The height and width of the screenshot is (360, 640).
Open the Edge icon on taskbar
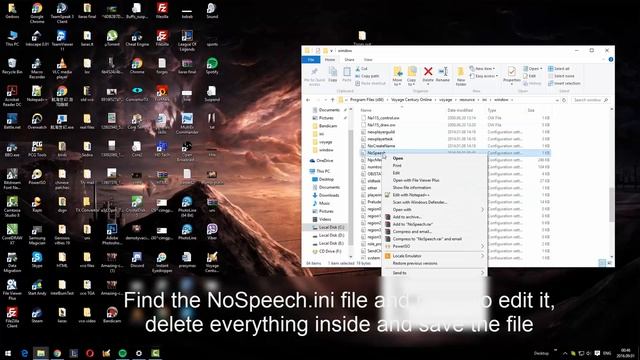click(x=24, y=353)
